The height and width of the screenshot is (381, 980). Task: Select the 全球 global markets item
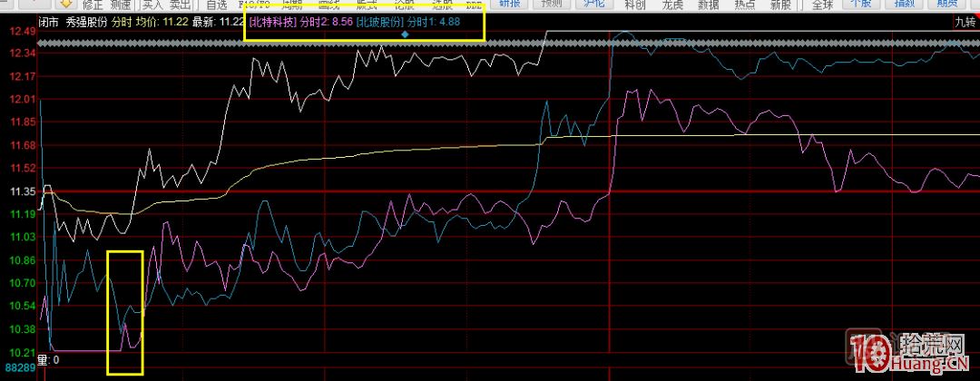point(822,4)
